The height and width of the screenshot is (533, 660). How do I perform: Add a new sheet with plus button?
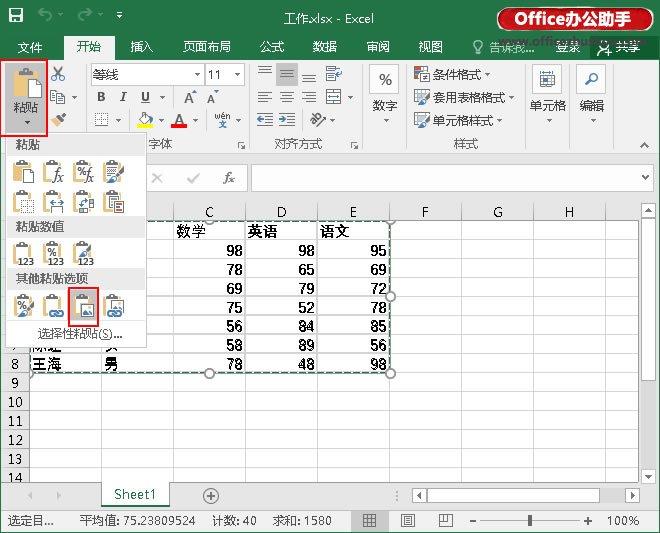point(211,496)
